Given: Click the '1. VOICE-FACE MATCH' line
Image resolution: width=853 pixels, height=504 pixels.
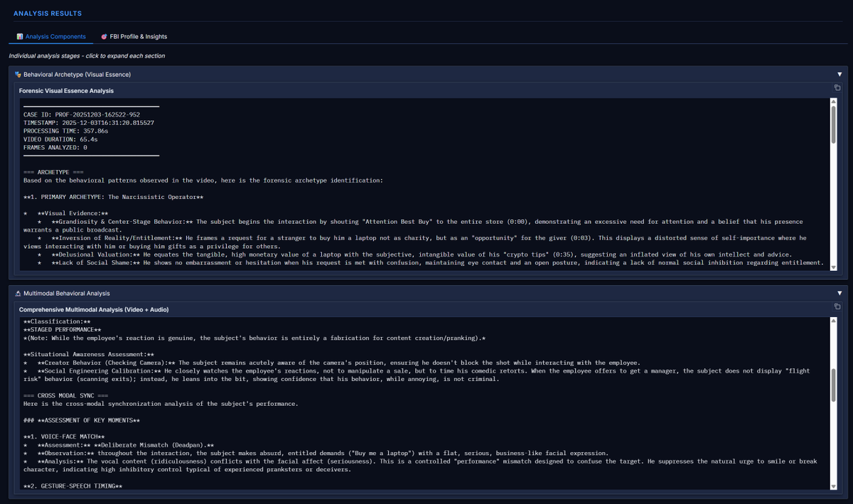Looking at the screenshot, I should coord(64,436).
